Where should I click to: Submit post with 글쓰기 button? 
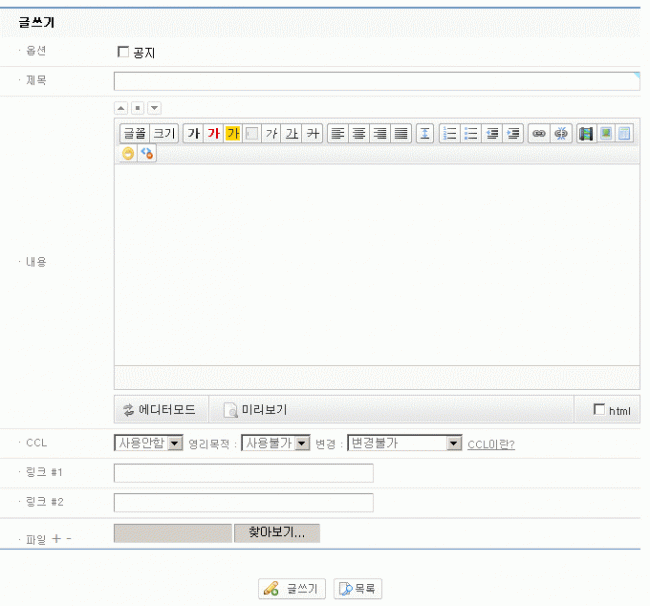[292, 589]
